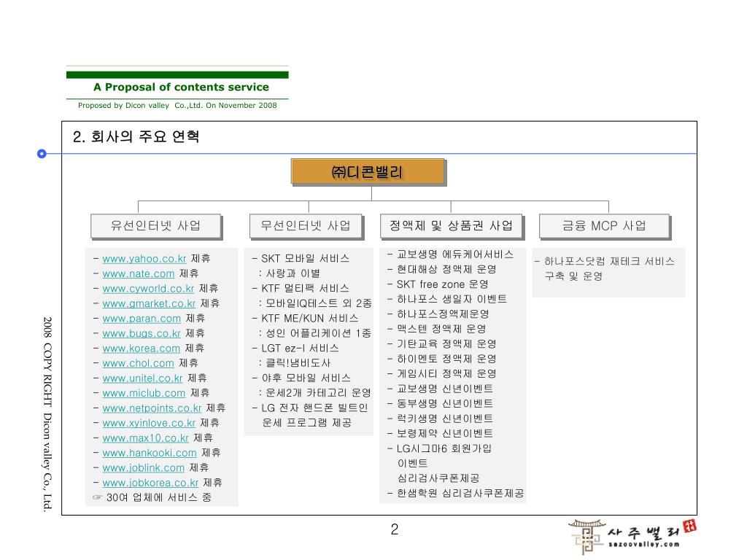Image resolution: width=747 pixels, height=560 pixels.
Task: Select the vertical 2008 COPY RIGHT text
Action: coord(47,414)
